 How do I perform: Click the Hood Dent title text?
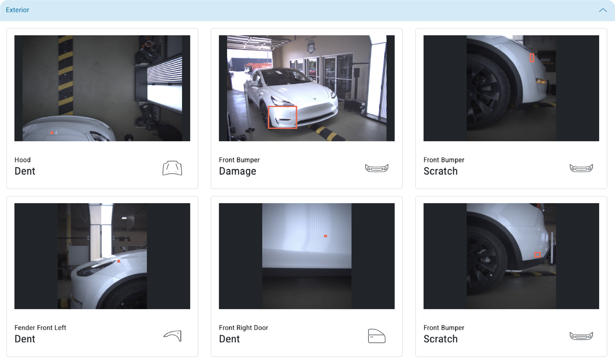(25, 171)
